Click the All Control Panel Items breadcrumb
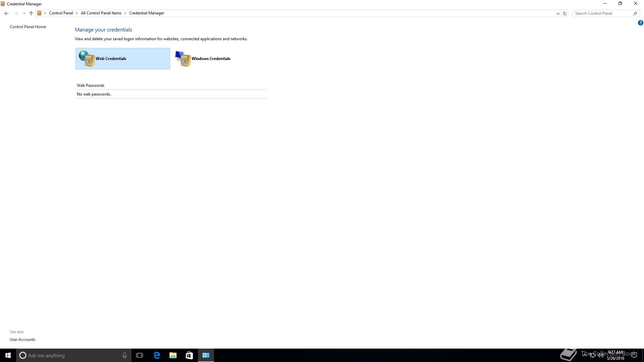The width and height of the screenshot is (644, 362). (x=101, y=13)
